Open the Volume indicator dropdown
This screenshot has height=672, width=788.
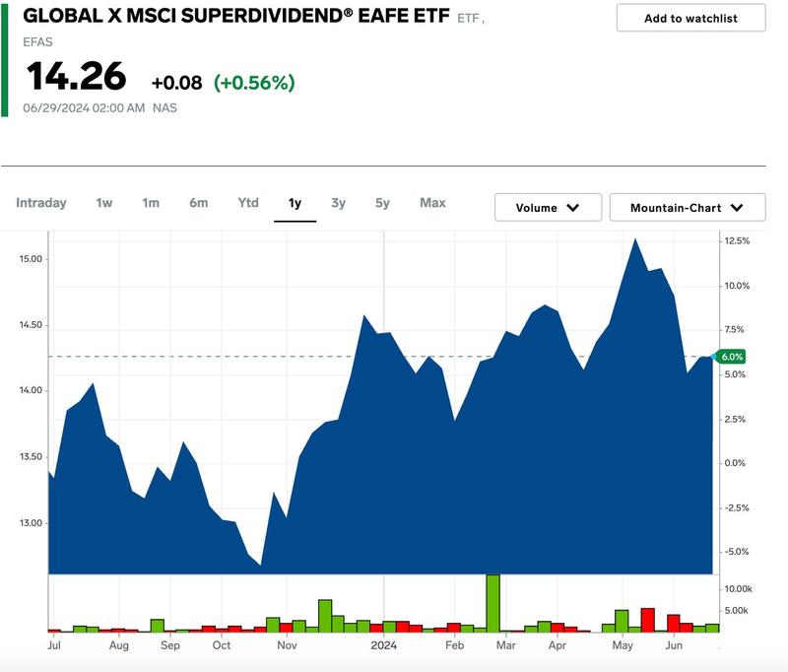click(548, 208)
